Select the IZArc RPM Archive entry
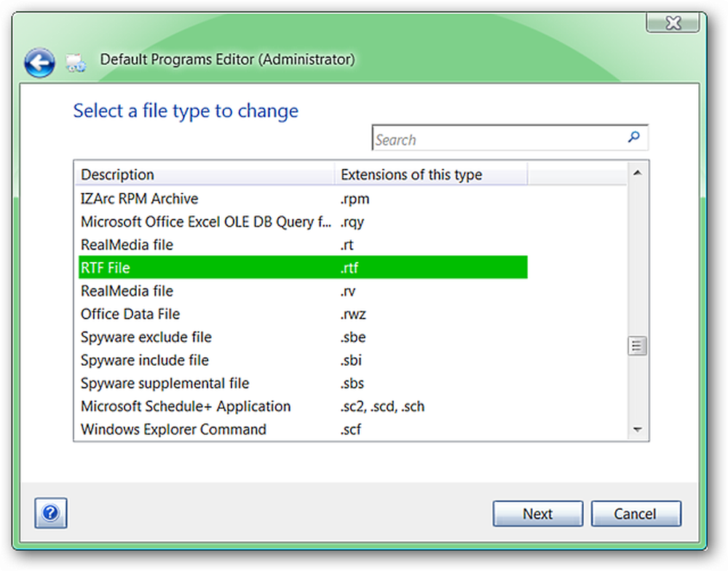728x571 pixels. point(303,199)
